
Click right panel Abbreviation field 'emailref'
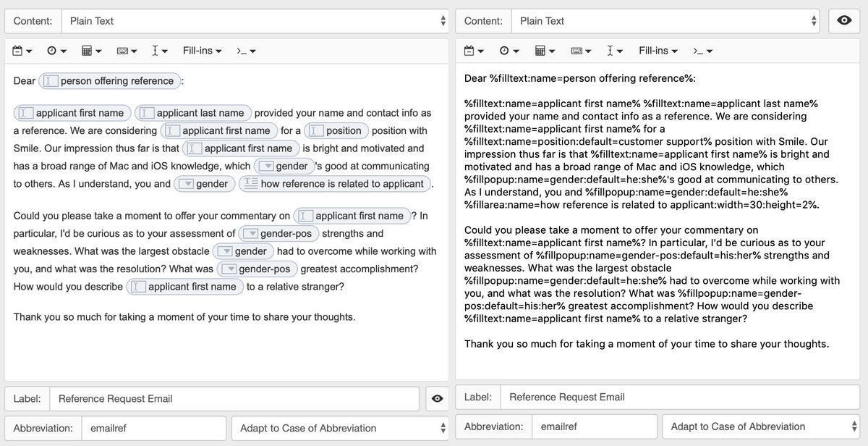pyautogui.click(x=594, y=426)
